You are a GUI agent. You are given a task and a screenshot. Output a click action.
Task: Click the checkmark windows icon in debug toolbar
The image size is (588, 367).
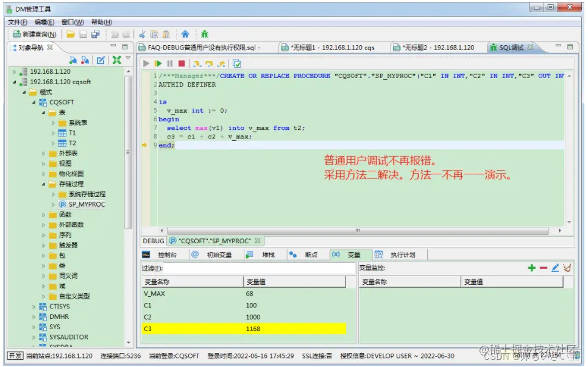[237, 64]
